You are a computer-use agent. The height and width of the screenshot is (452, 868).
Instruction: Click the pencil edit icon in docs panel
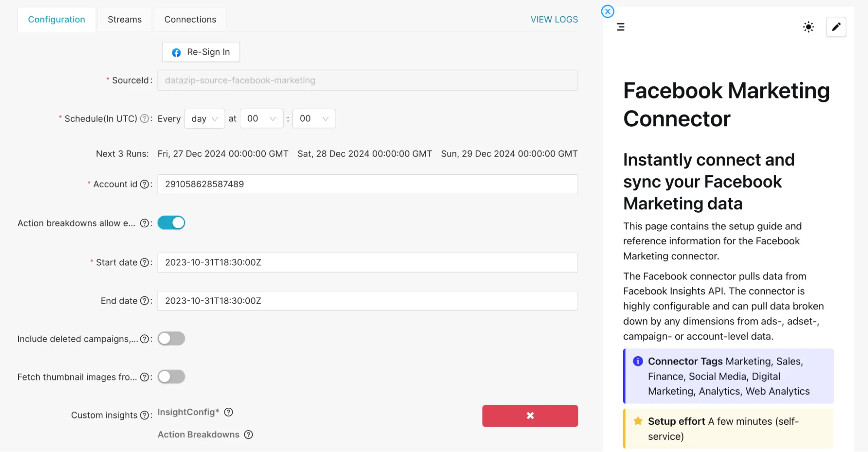coord(836,27)
